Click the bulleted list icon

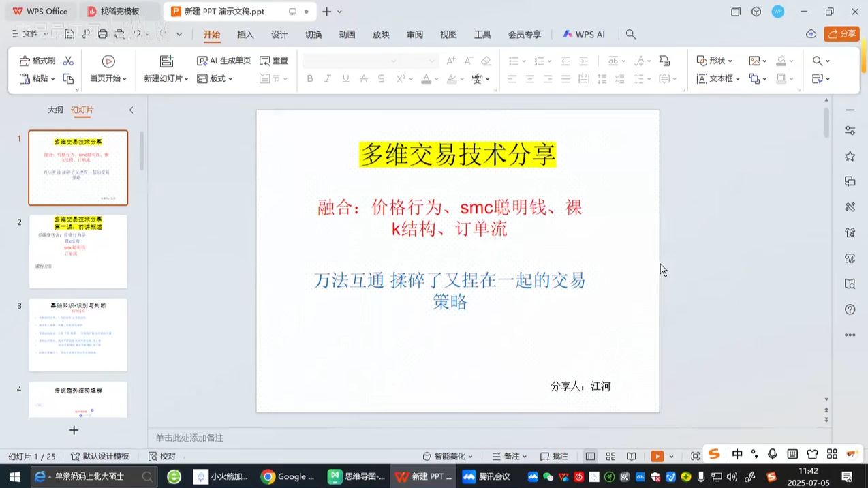tap(514, 61)
